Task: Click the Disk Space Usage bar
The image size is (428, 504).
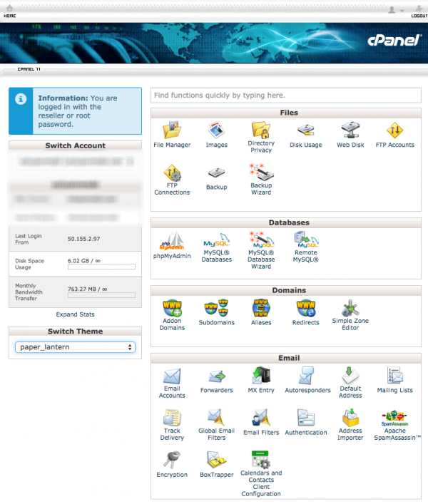Action: pos(101,267)
